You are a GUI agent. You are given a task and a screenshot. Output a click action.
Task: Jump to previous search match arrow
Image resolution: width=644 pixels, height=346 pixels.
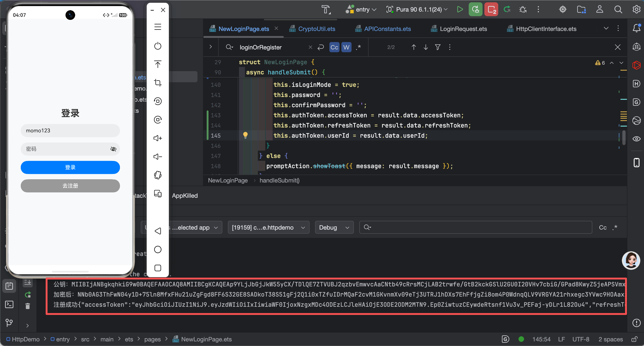[x=414, y=47]
